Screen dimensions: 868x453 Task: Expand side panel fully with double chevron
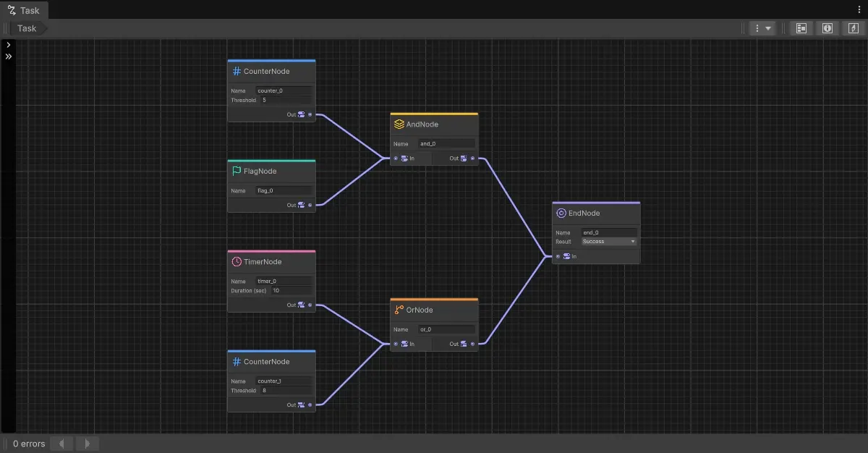[8, 56]
